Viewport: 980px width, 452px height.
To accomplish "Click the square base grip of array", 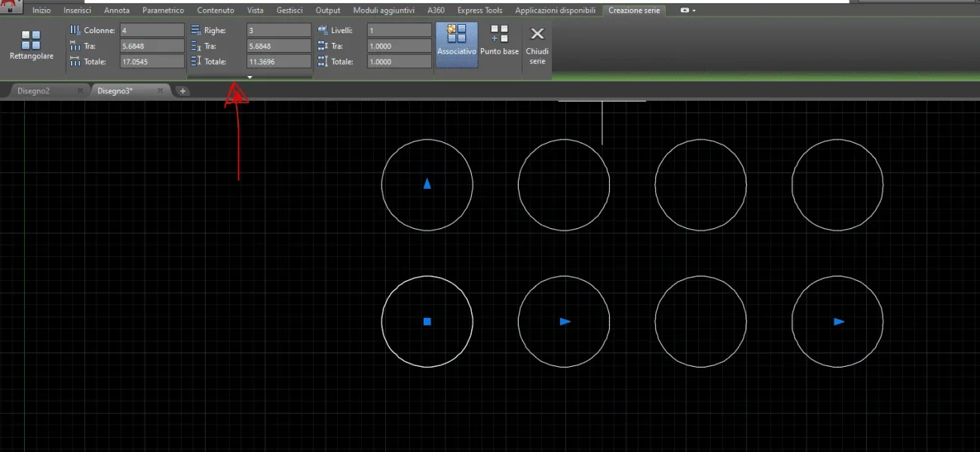I will click(427, 322).
